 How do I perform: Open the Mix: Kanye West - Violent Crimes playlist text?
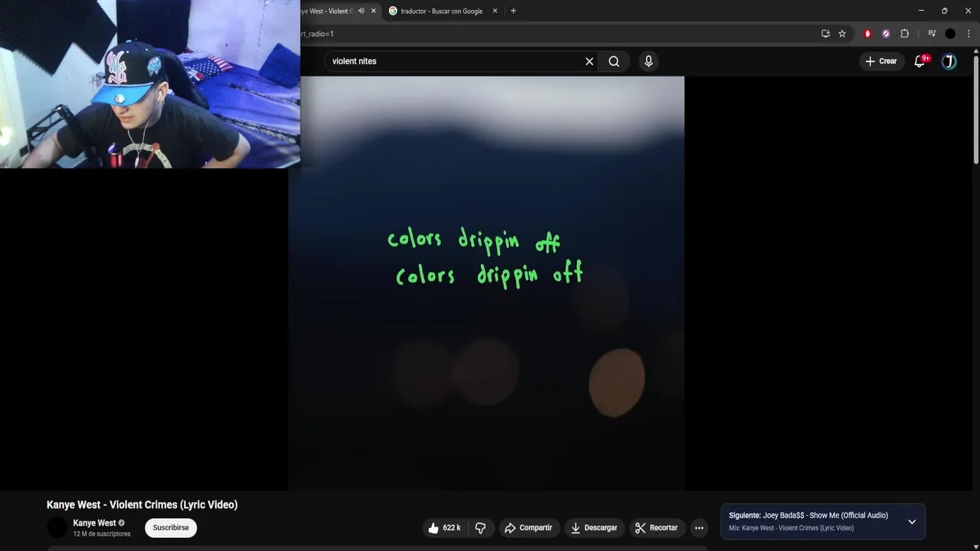click(791, 528)
